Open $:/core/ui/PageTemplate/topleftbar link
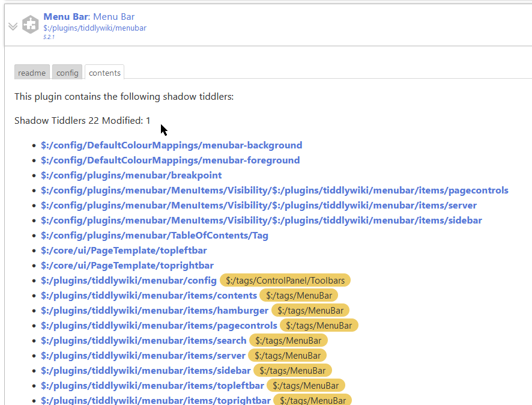This screenshot has height=405, width=532. 124,251
